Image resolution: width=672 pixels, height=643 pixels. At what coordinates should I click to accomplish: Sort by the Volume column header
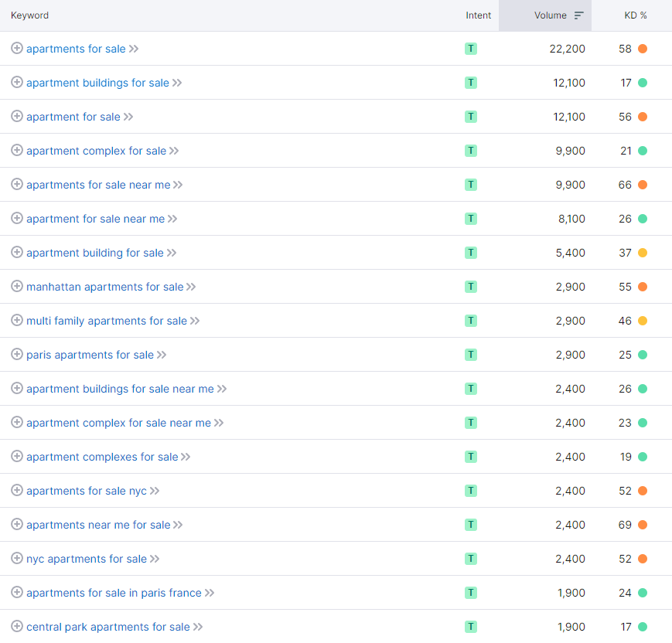551,15
